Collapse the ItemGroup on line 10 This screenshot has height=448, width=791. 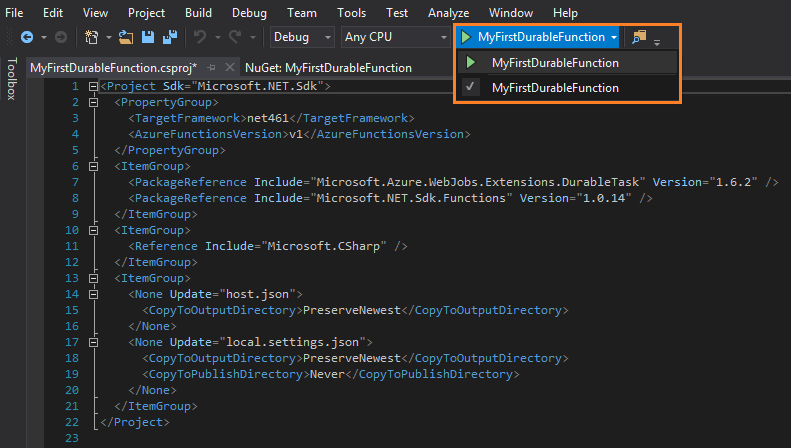[93, 231]
